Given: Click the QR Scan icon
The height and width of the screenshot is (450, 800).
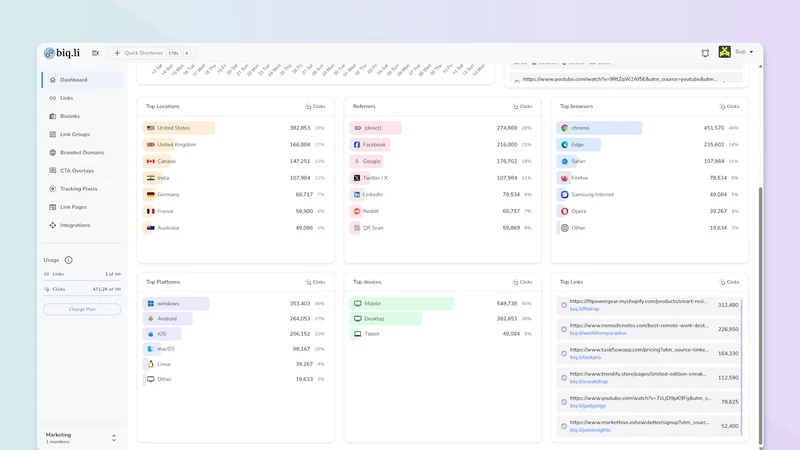Looking at the screenshot, I should pyautogui.click(x=357, y=228).
